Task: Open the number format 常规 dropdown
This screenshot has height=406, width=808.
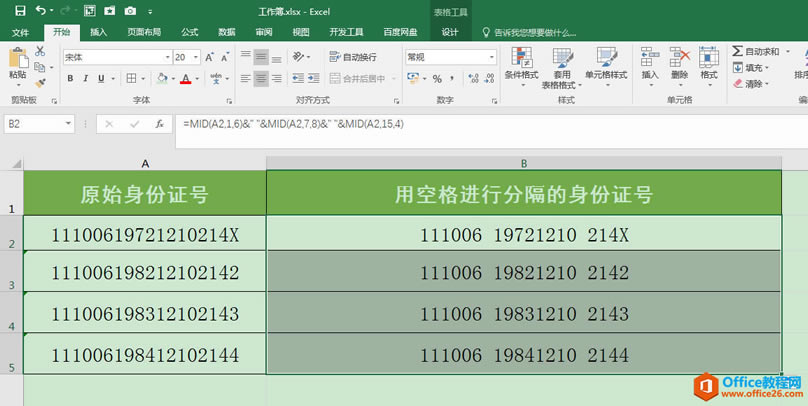Action: click(x=492, y=57)
